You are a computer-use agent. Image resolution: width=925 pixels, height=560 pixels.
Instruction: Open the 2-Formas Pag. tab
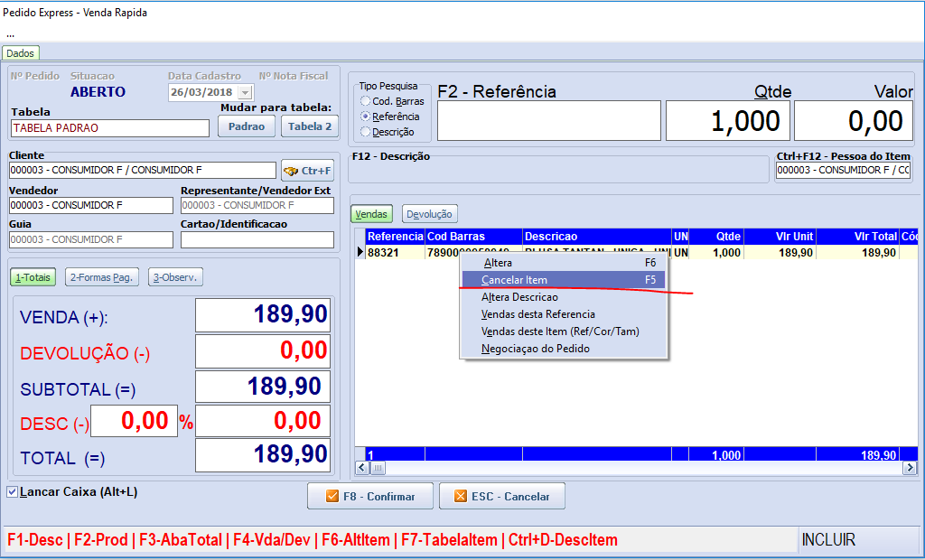(100, 277)
